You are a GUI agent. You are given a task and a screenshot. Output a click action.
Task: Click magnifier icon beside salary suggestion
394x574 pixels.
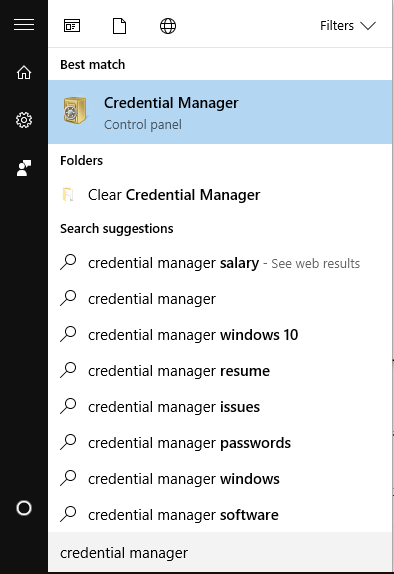(68, 262)
